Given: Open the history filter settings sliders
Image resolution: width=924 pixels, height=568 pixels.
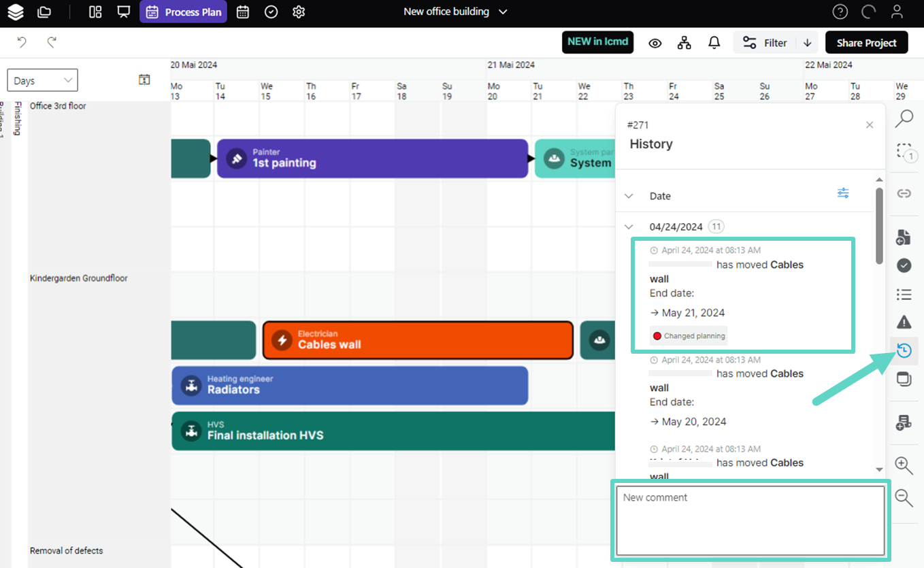Looking at the screenshot, I should [843, 193].
